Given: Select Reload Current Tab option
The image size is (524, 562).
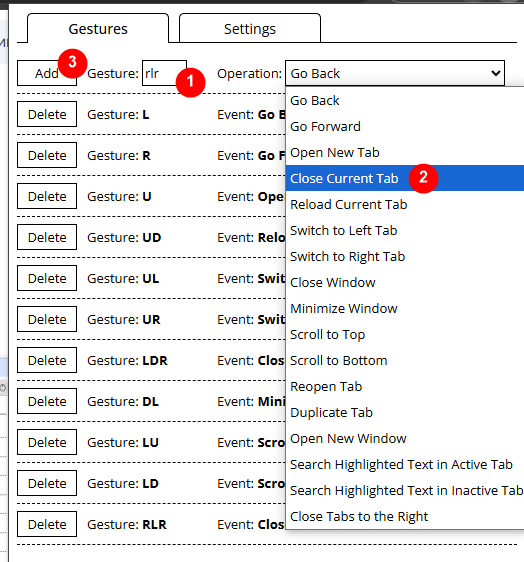Looking at the screenshot, I should pos(405,204).
